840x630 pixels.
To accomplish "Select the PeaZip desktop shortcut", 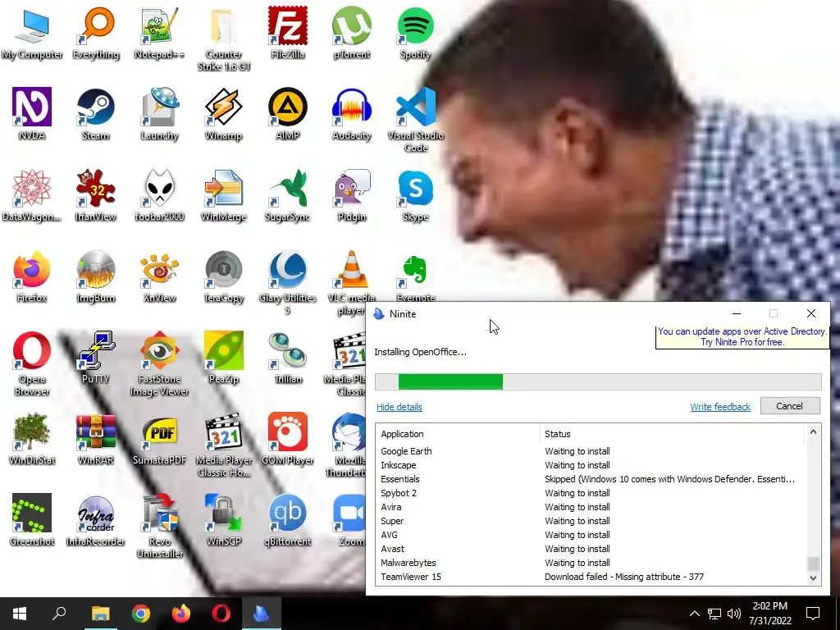I will (223, 358).
